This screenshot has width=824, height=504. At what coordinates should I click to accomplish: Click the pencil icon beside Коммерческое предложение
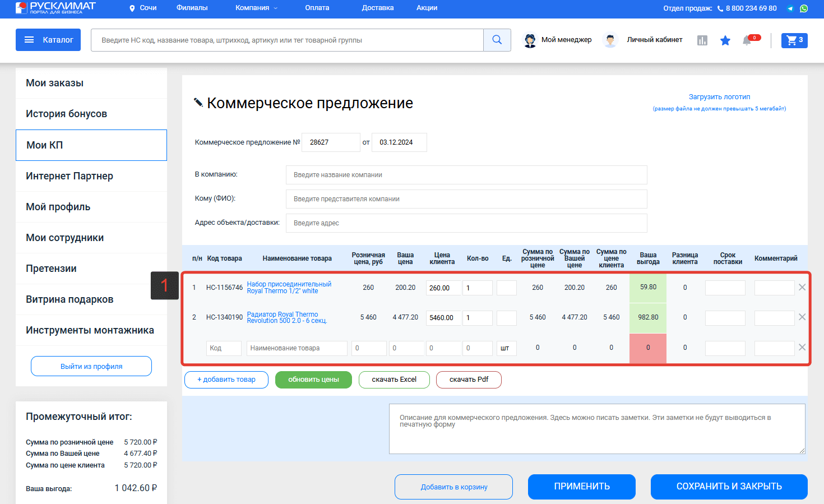(x=198, y=102)
